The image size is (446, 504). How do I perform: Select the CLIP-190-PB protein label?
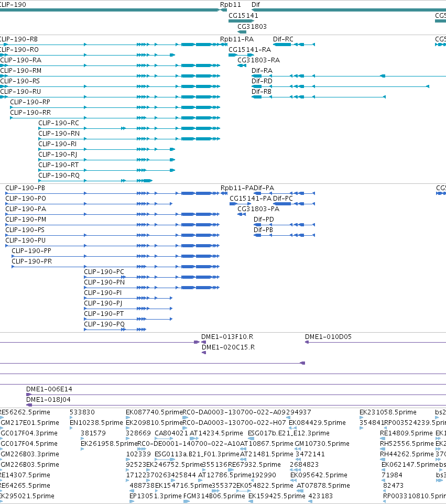click(25, 188)
